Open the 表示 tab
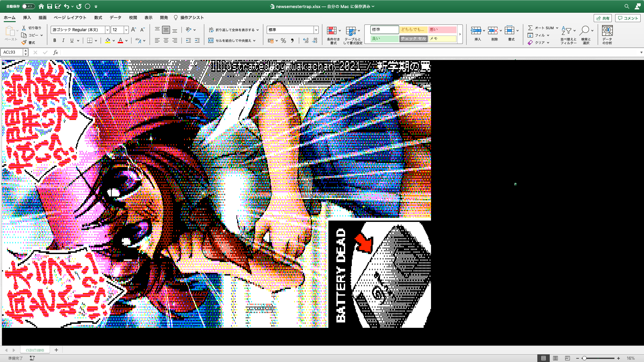Viewport: 644px width, 362px height. [x=148, y=17]
